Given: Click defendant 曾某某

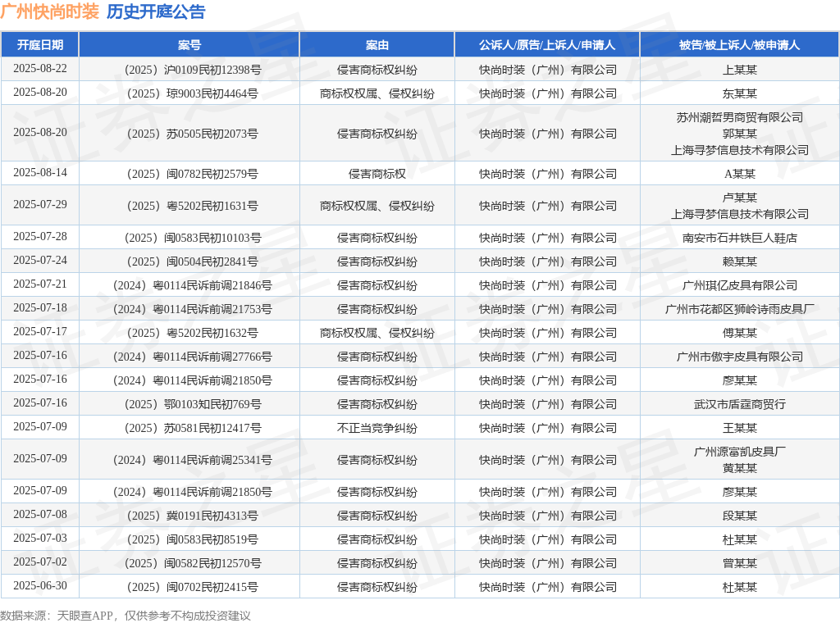Looking at the screenshot, I should tap(739, 564).
